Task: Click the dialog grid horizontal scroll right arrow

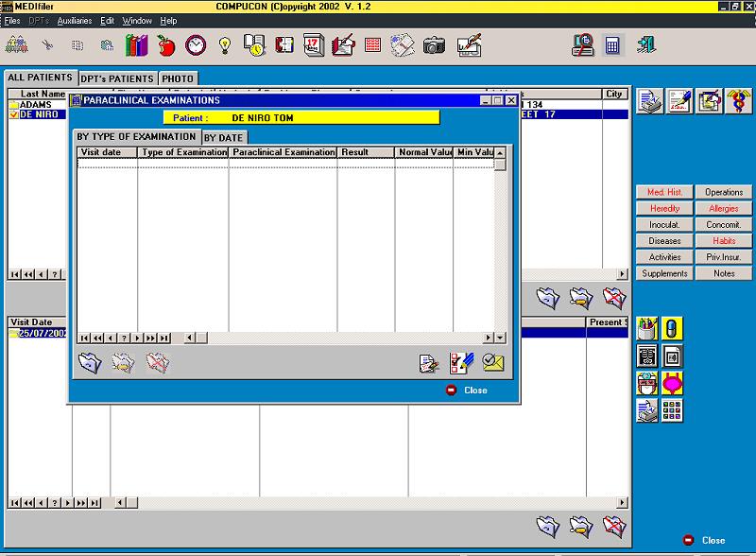Action: tap(489, 338)
